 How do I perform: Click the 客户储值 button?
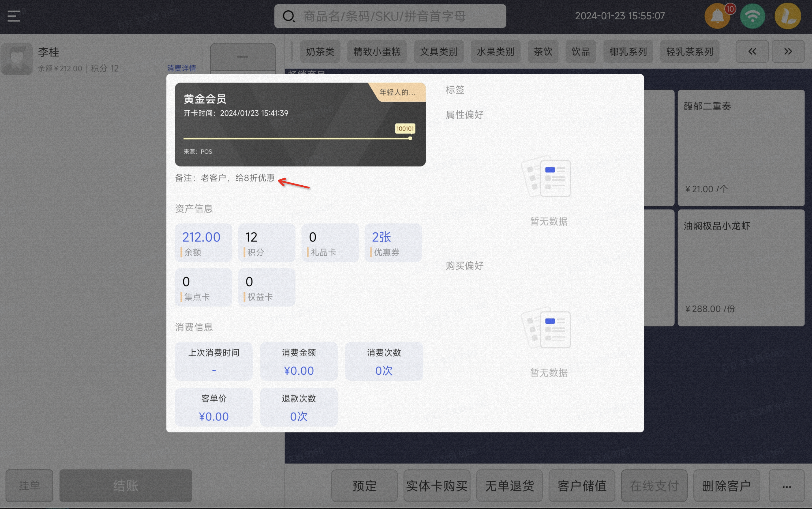pyautogui.click(x=581, y=486)
